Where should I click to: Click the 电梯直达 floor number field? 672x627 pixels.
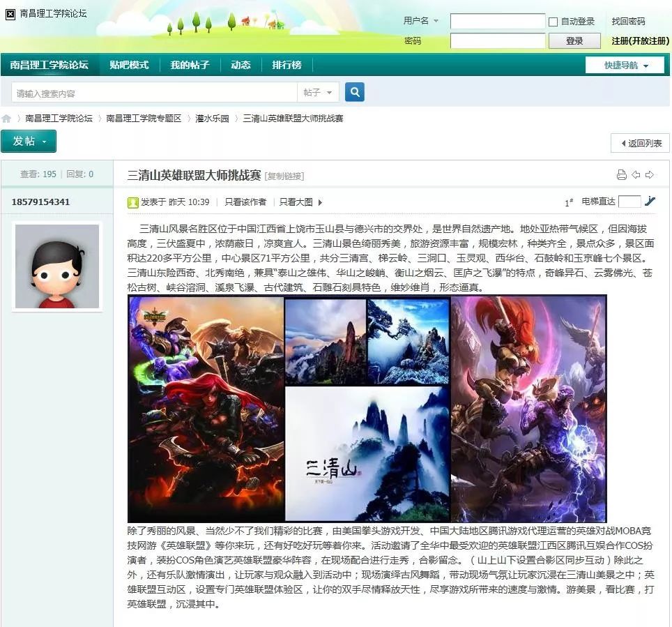point(629,201)
